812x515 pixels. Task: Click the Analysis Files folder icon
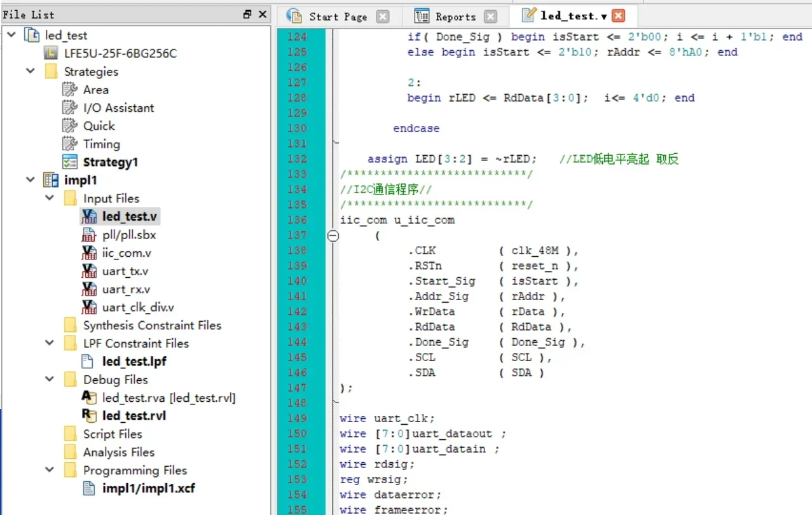pos(70,452)
